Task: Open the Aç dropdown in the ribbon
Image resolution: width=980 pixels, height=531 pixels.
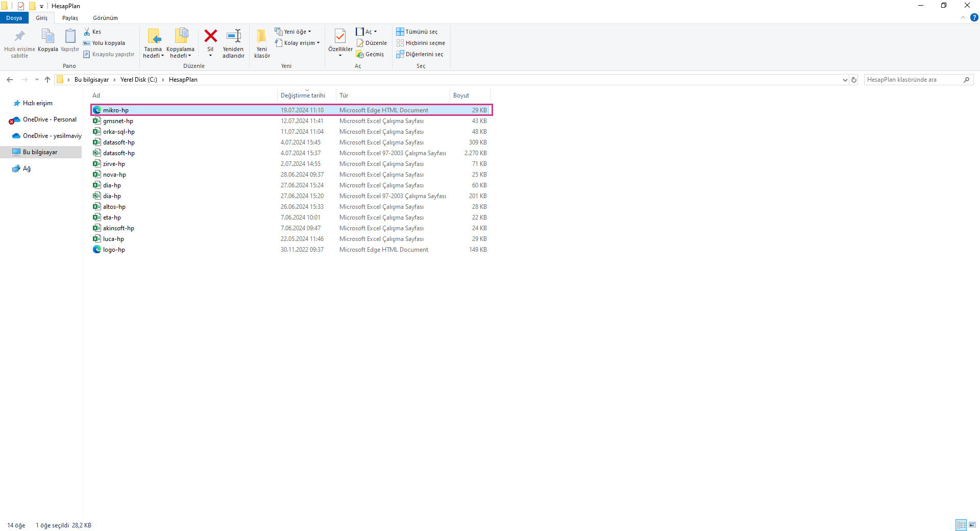Action: click(366, 32)
